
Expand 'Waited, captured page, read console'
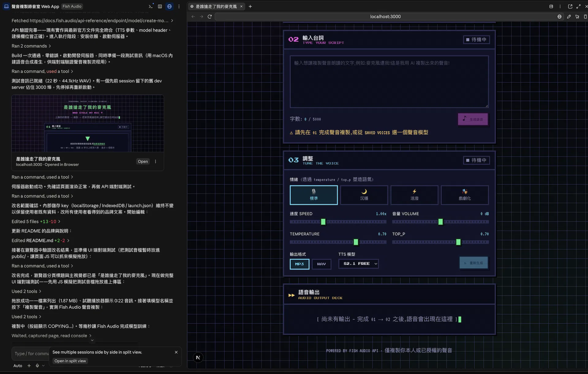(51, 336)
